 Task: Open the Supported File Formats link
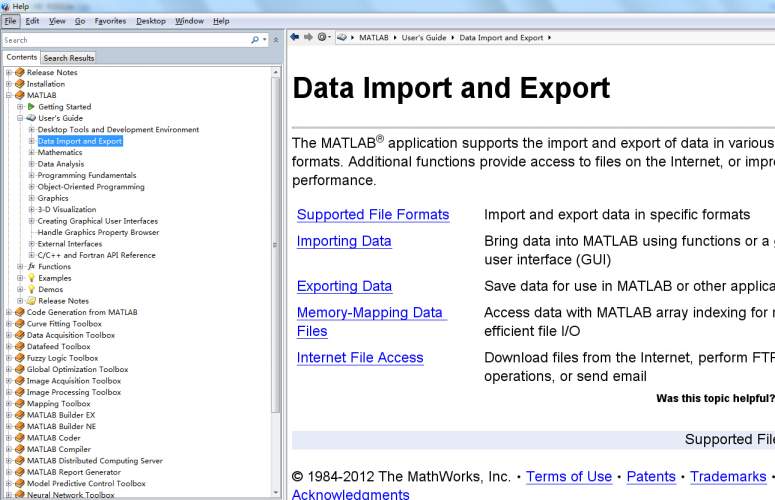[x=373, y=214]
